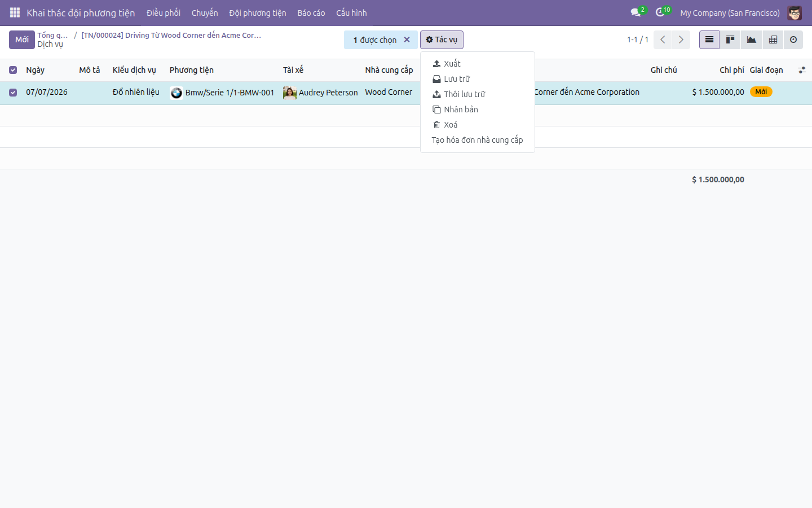Open the main apps grid menu
Screen dimensions: 812x508
tap(15, 12)
